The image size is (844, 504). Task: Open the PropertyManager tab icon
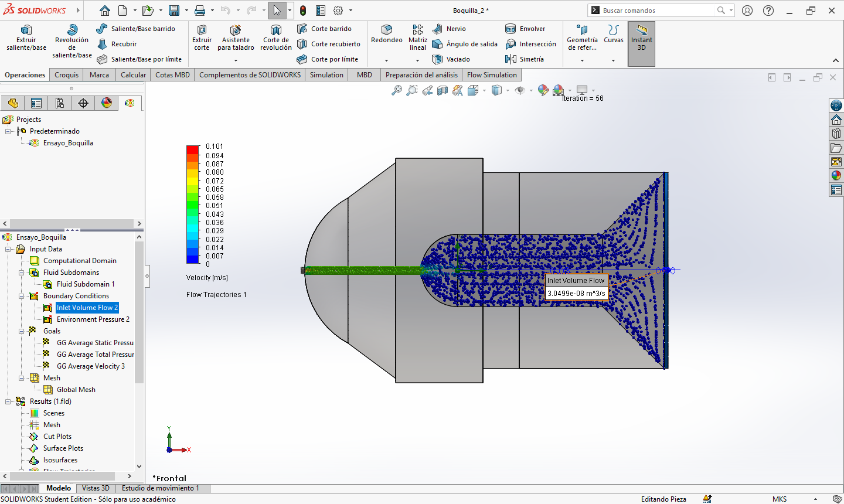click(36, 103)
